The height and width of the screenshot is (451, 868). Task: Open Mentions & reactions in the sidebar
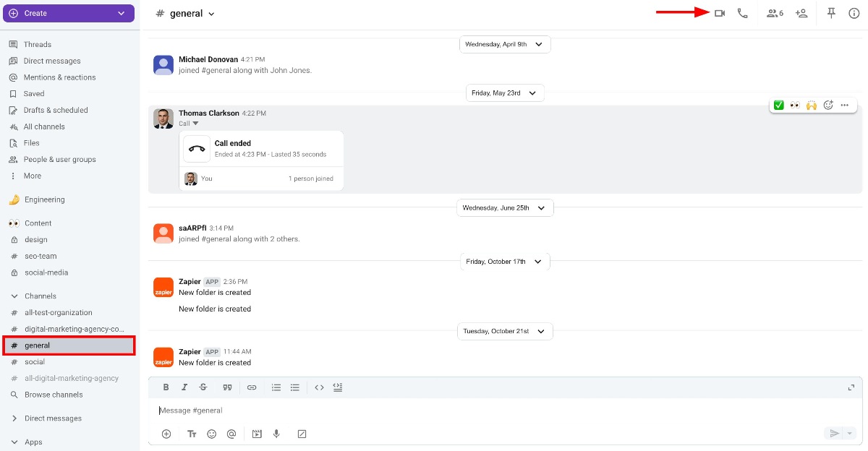coord(58,77)
